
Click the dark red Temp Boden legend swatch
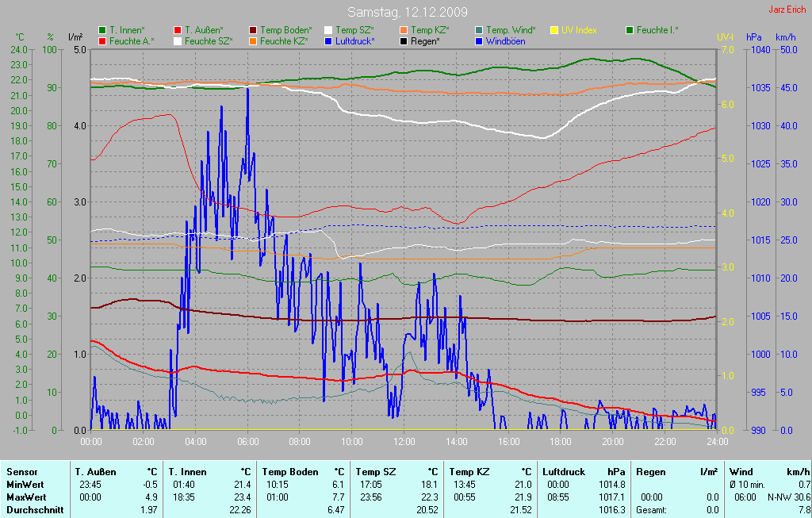point(253,30)
